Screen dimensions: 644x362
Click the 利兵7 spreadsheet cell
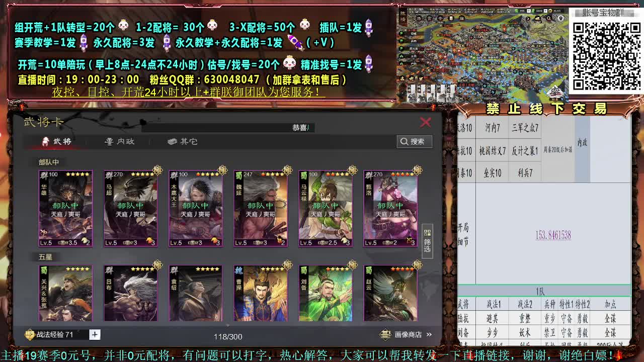click(525, 173)
